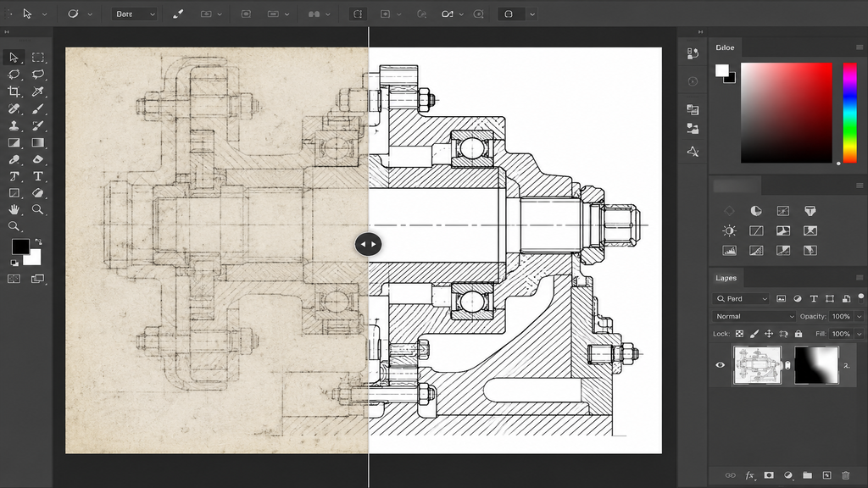
Task: Open the color panel menu
Action: coord(860,47)
